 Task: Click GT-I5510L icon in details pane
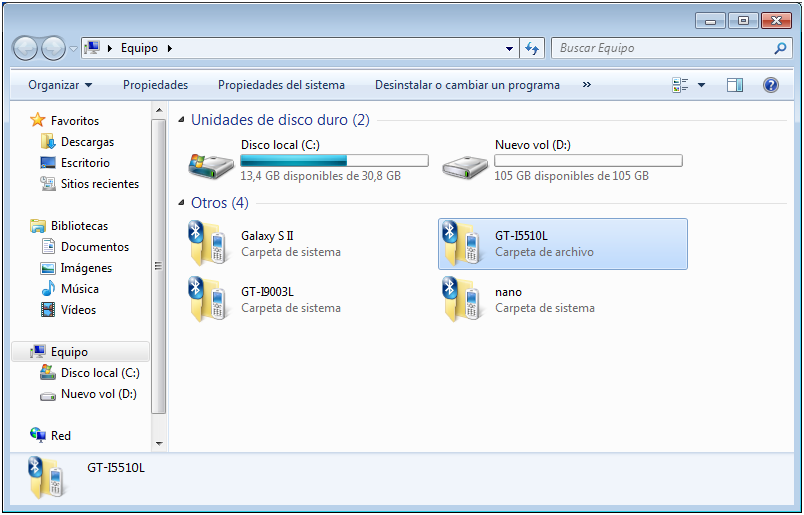(47, 477)
